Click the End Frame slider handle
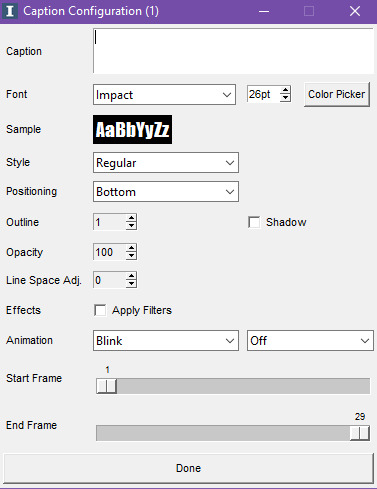377x489 pixels. coord(360,433)
